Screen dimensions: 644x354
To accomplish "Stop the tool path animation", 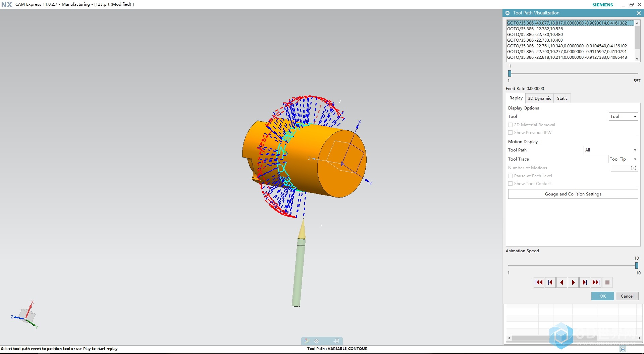I will coord(607,282).
